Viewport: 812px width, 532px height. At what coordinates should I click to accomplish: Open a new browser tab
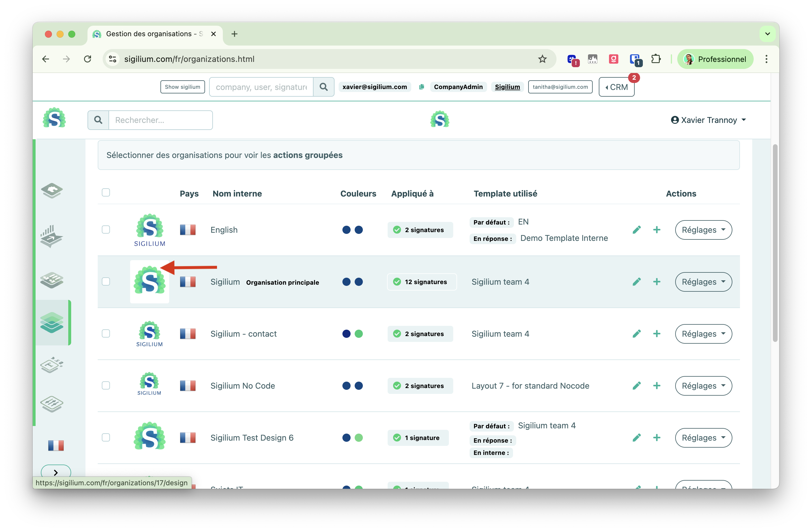point(235,34)
